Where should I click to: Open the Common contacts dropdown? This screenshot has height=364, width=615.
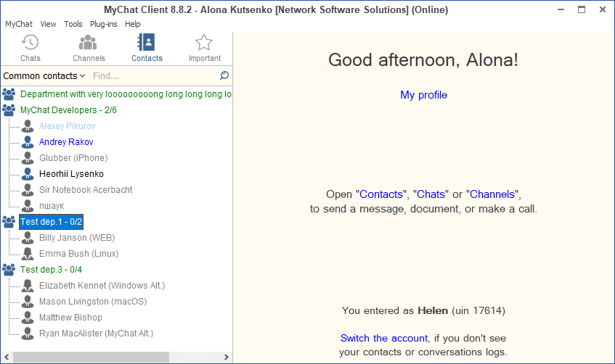tap(44, 75)
